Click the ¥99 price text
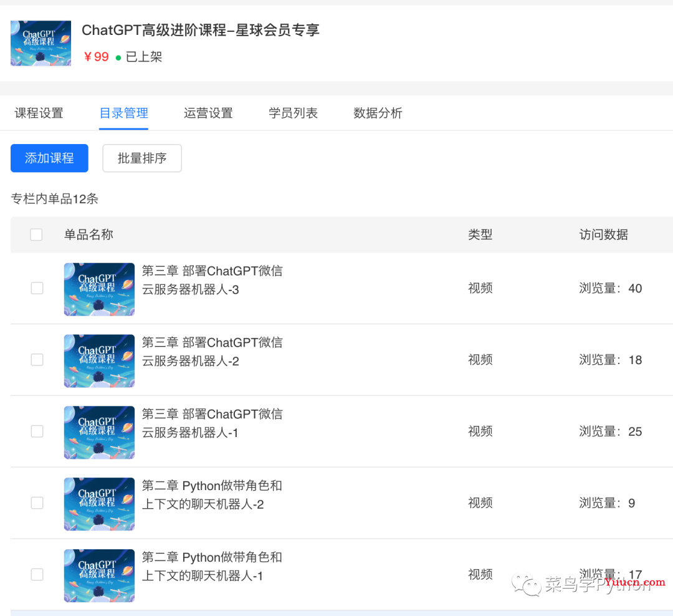Viewport: 673px width, 616px height. (x=96, y=57)
